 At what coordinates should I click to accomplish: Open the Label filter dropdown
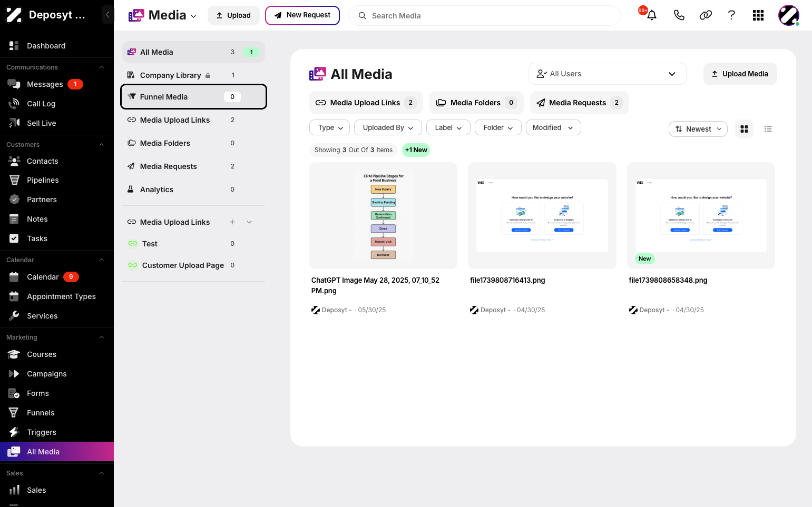coord(448,128)
